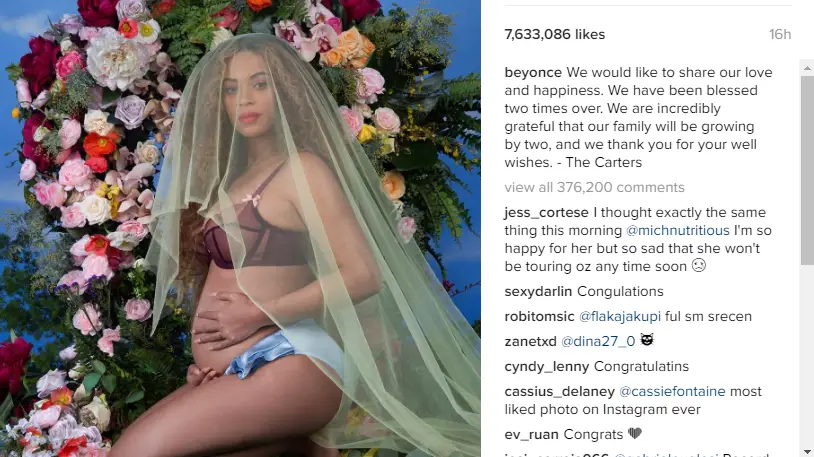Click the main post photo
The width and height of the screenshot is (814, 457).
240,228
